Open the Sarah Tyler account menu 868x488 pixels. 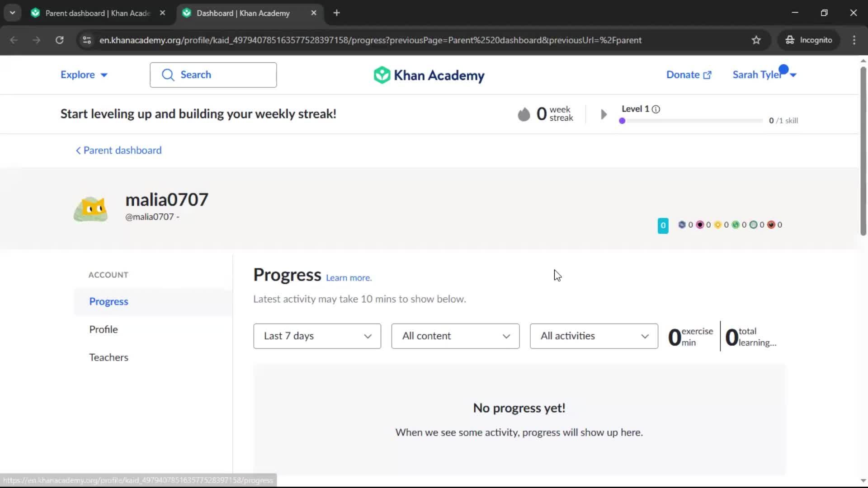coord(764,75)
